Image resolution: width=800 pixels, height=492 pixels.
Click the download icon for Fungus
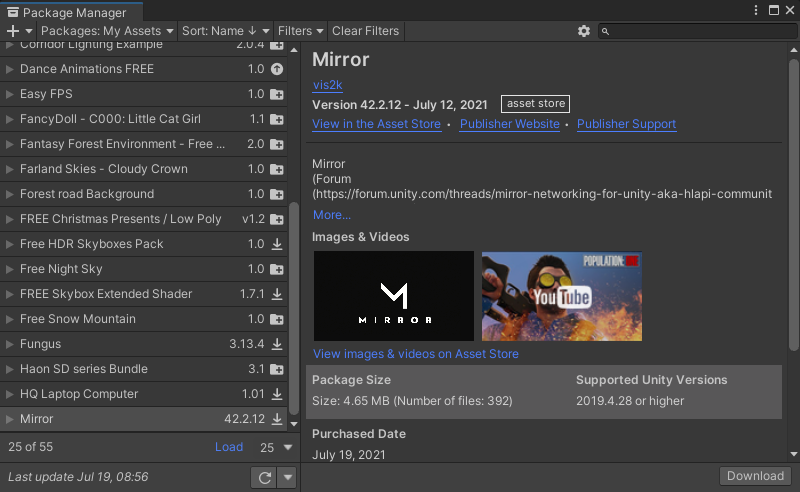pyautogui.click(x=277, y=344)
